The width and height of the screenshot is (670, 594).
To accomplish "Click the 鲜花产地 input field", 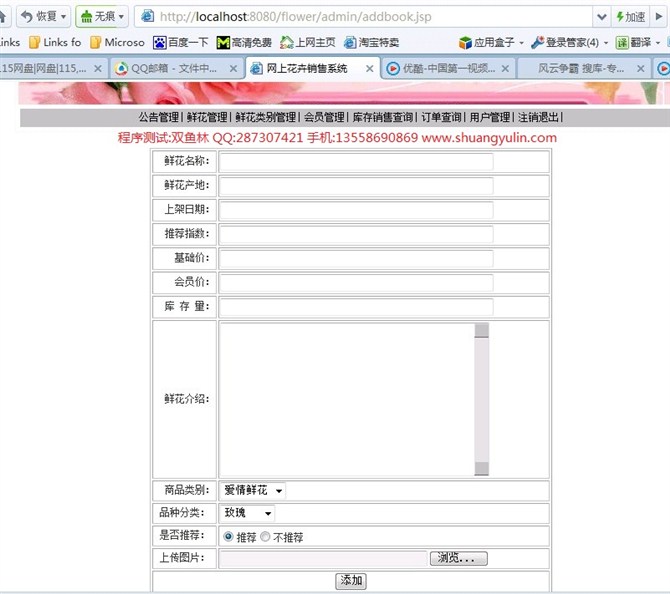I will [356, 186].
